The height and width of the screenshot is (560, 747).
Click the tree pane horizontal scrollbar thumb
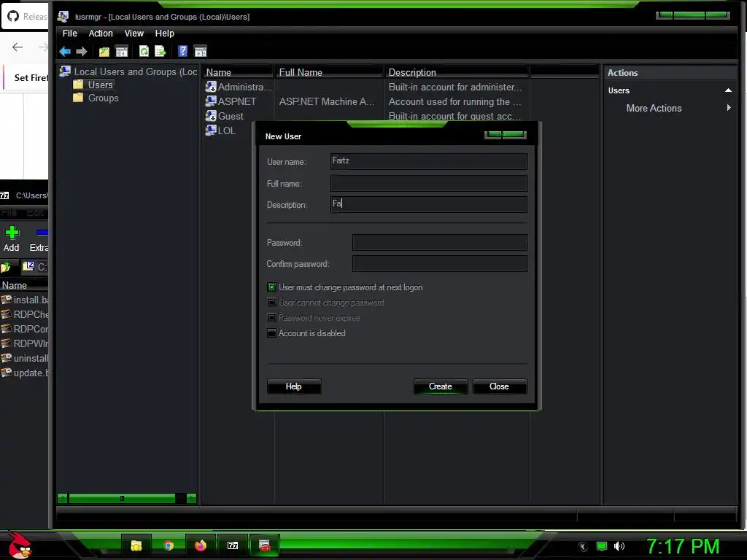click(122, 499)
